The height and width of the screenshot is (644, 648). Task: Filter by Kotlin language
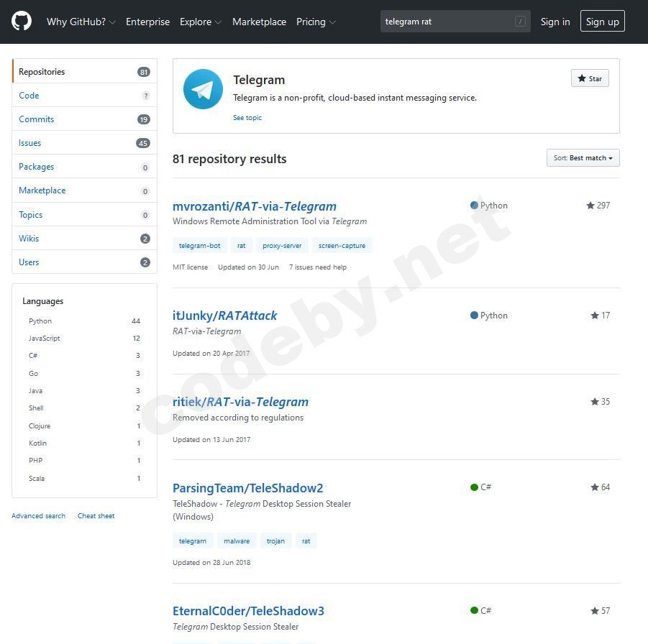click(x=84, y=443)
